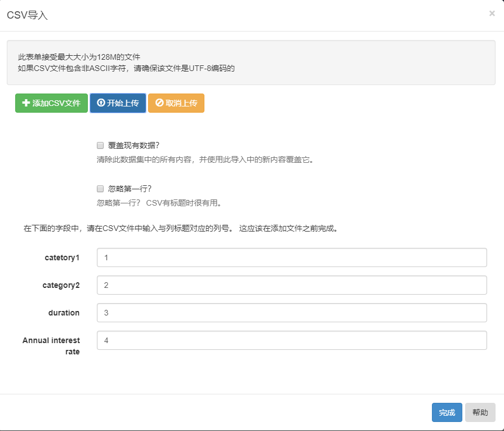Enable the 覆盖现有数据 checkbox
Screen dimensions: 504x431
pyautogui.click(x=100, y=145)
